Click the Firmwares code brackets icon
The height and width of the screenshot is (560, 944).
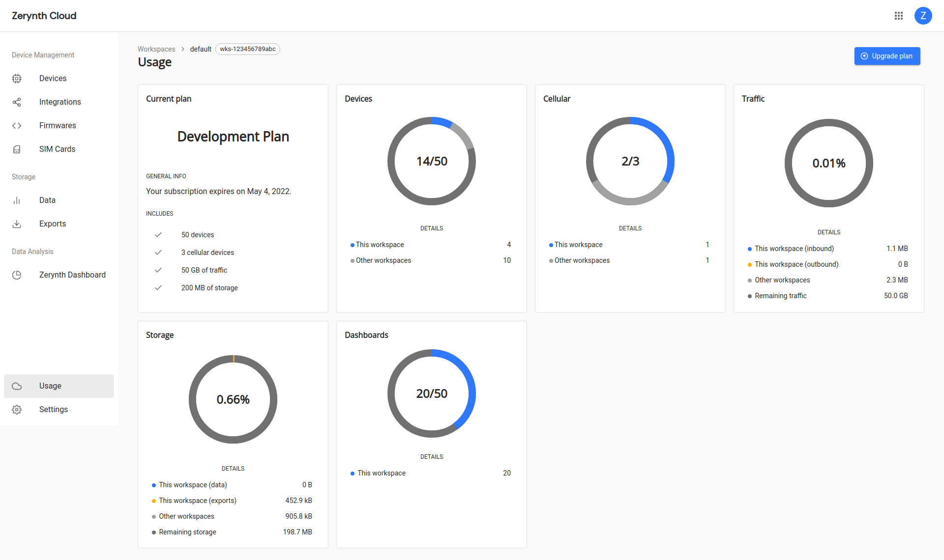(x=17, y=126)
